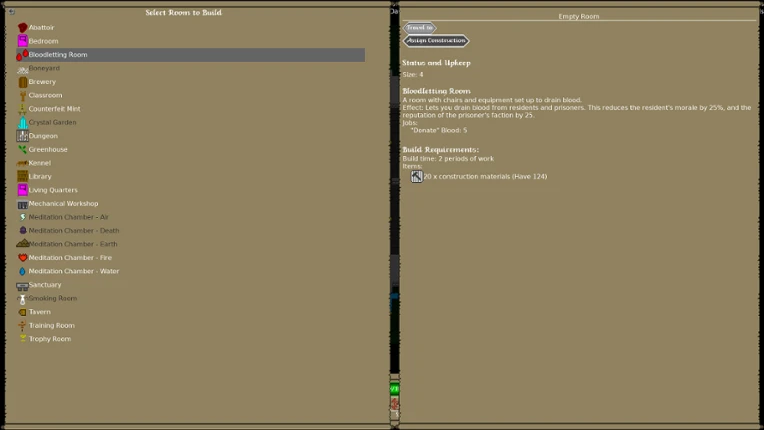764x430 pixels.
Task: Click the Brewery barrel icon
Action: tap(22, 82)
